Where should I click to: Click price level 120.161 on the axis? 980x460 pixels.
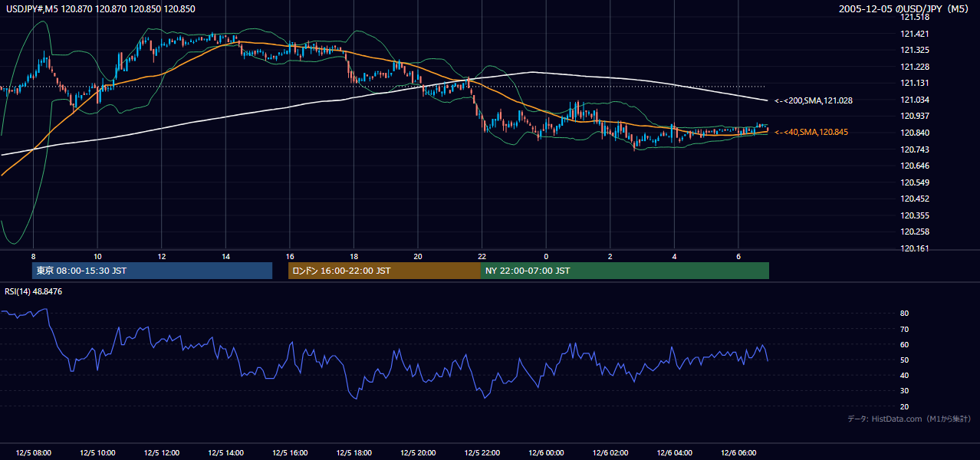pos(915,248)
